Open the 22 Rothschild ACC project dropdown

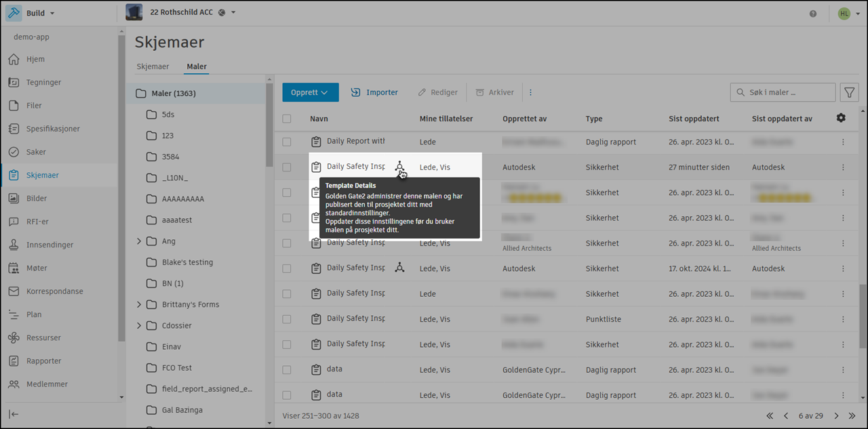click(182, 13)
